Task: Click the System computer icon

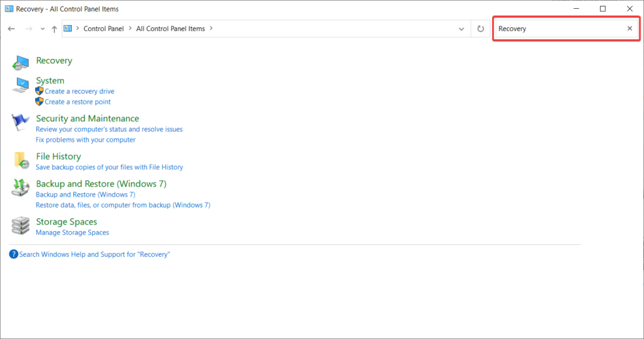Action: (20, 85)
